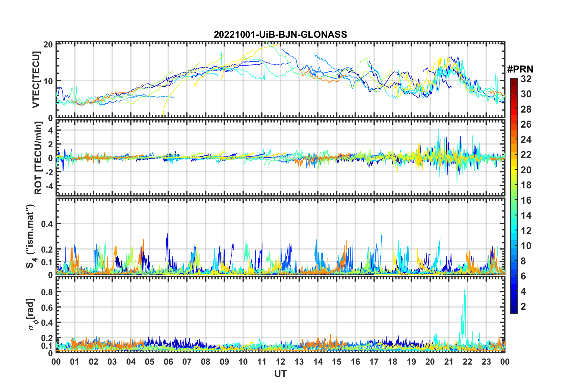This screenshot has width=561, height=392.
Task: Select x-axis hour label 07
Action: tap(187, 362)
